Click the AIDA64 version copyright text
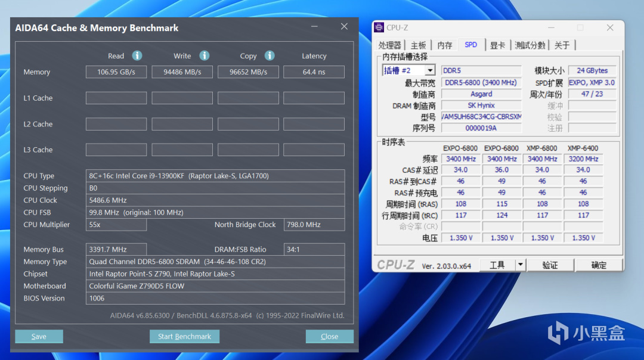The width and height of the screenshot is (644, 360). click(x=227, y=316)
